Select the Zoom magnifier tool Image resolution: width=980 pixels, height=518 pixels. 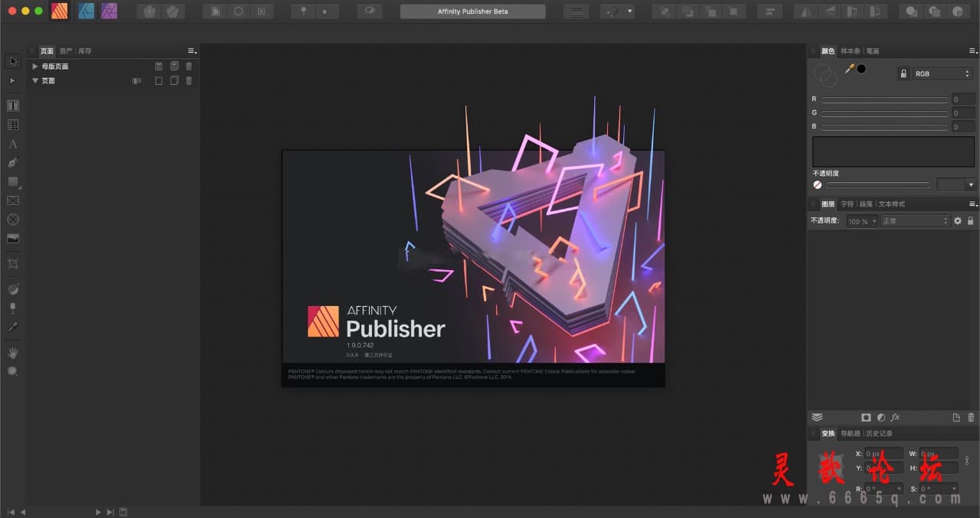click(x=13, y=371)
